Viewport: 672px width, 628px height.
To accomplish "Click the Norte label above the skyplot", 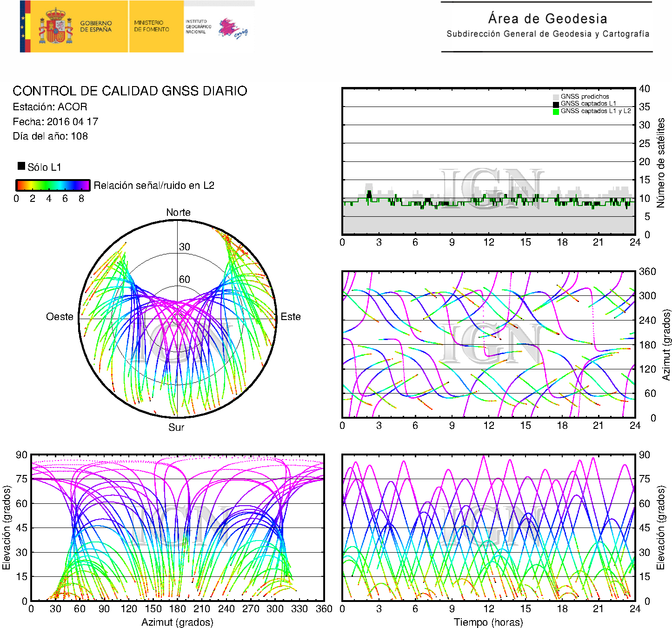I will click(178, 212).
